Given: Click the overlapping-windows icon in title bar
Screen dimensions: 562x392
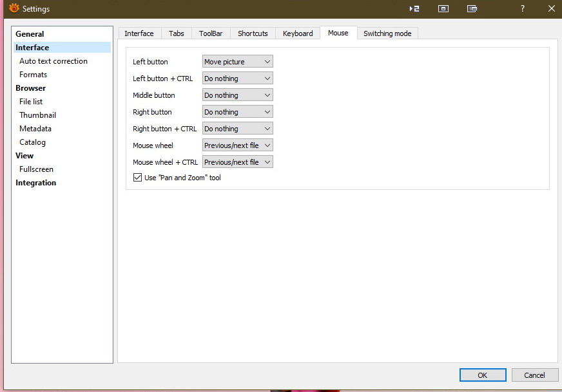Looking at the screenshot, I should (472, 9).
